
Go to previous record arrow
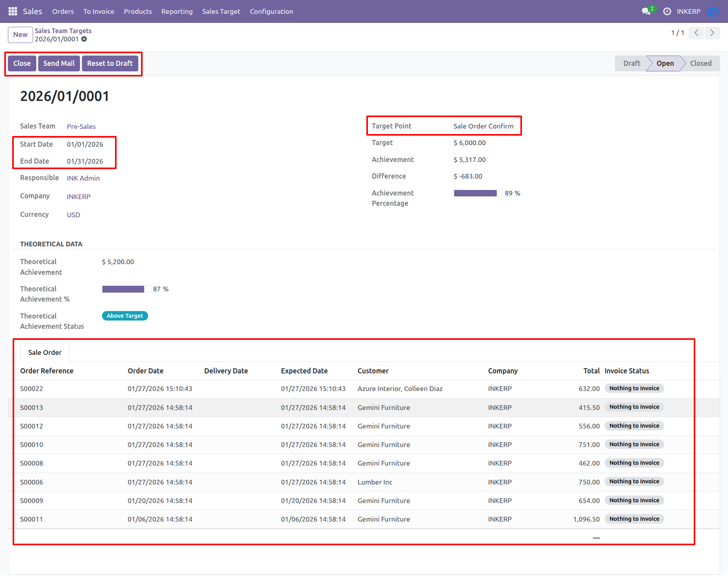(x=696, y=33)
